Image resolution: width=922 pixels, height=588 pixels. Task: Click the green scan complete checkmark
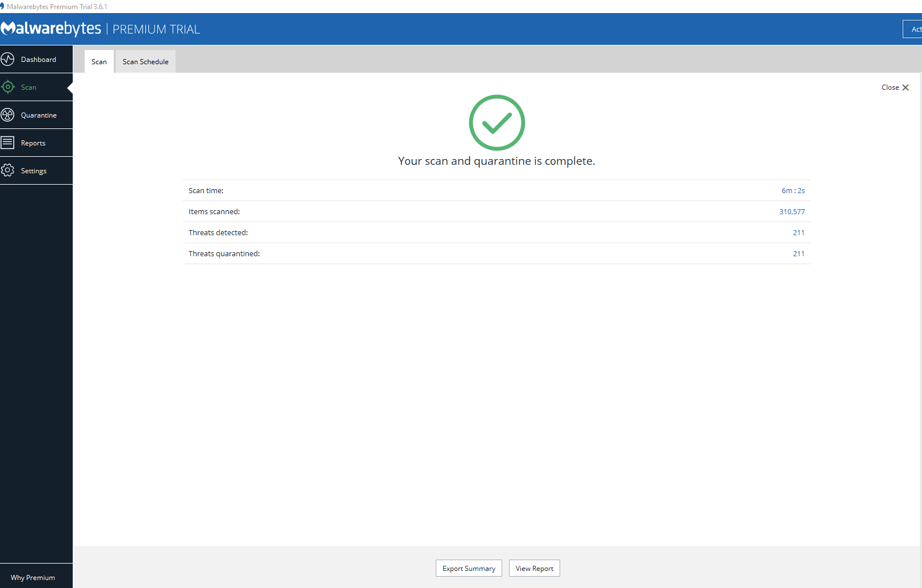click(x=497, y=123)
